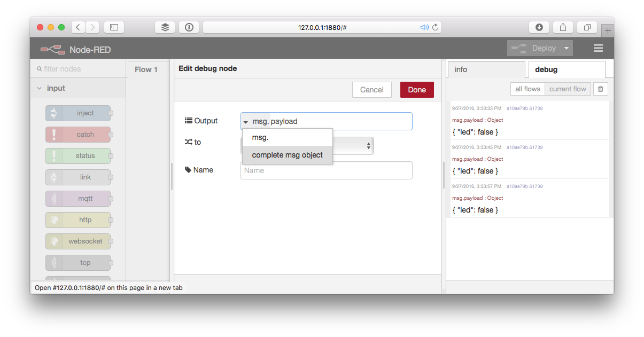Select the status node in the palette

(x=78, y=156)
